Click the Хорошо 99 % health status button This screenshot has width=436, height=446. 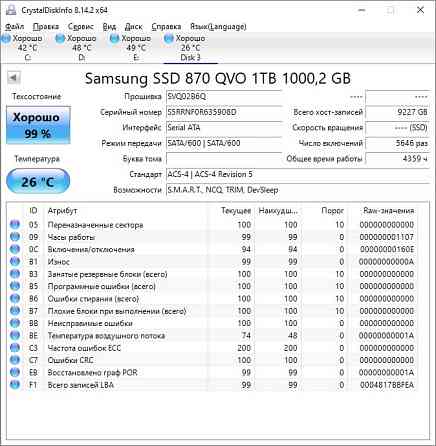coord(38,125)
